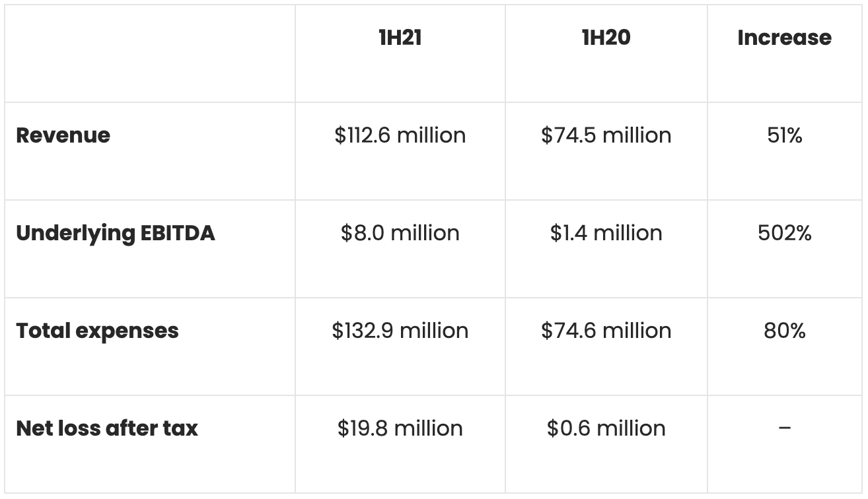Select the Total expenses row label
Viewport: 868px width, 499px height.
[97, 331]
